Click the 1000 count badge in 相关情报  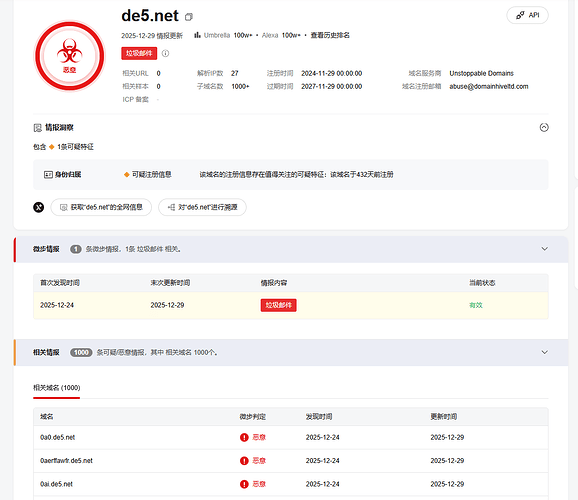81,353
